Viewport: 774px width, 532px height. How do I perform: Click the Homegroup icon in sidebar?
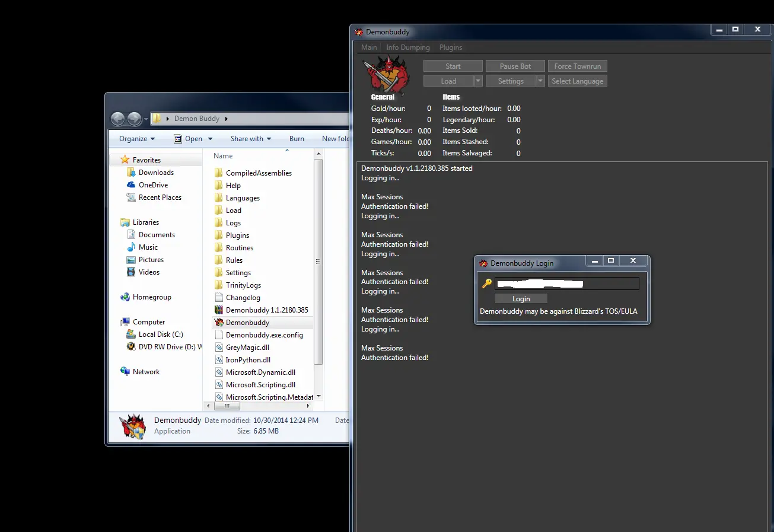click(x=125, y=297)
